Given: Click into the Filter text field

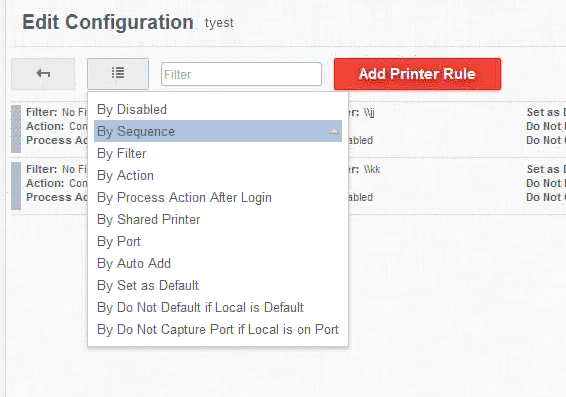Looking at the screenshot, I should tap(241, 74).
